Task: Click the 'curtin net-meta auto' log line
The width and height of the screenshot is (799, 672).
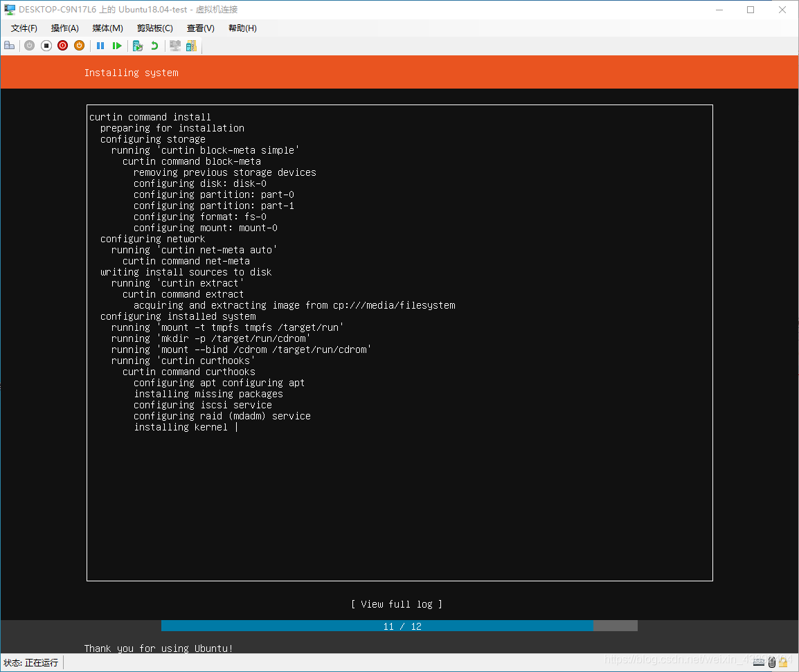Action: pyautogui.click(x=194, y=250)
